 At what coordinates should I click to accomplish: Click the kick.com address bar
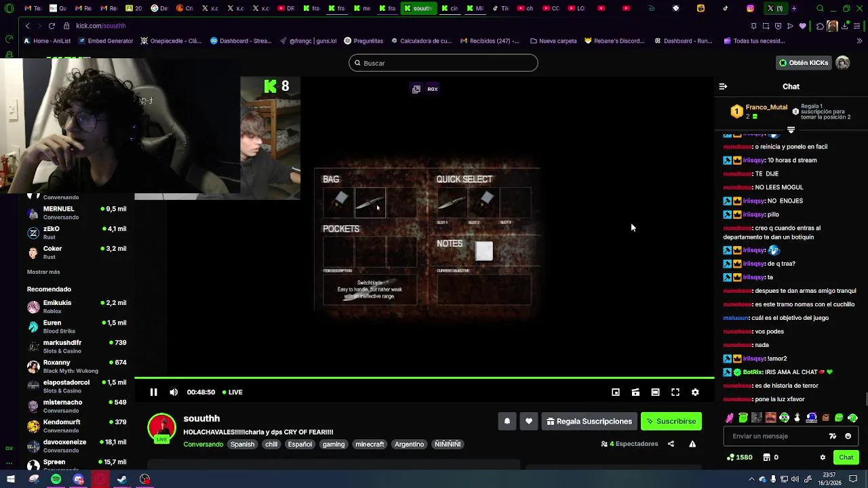100,26
